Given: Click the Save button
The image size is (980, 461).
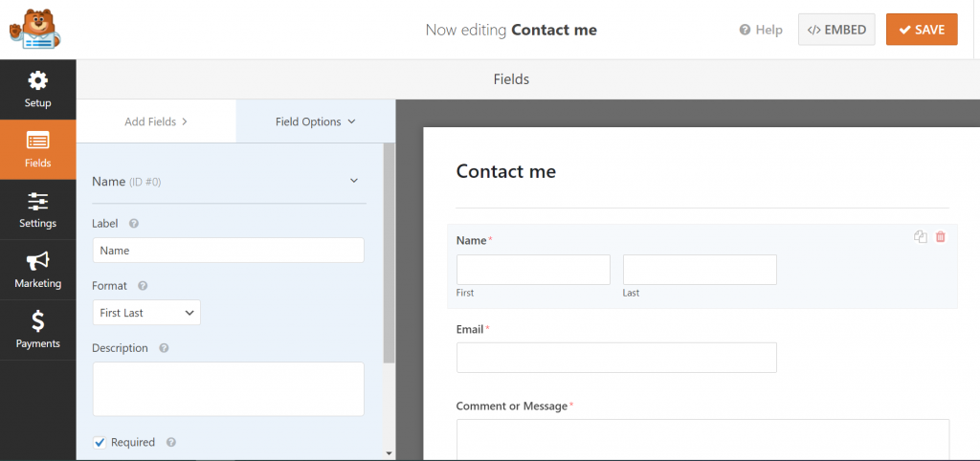Looking at the screenshot, I should (922, 30).
